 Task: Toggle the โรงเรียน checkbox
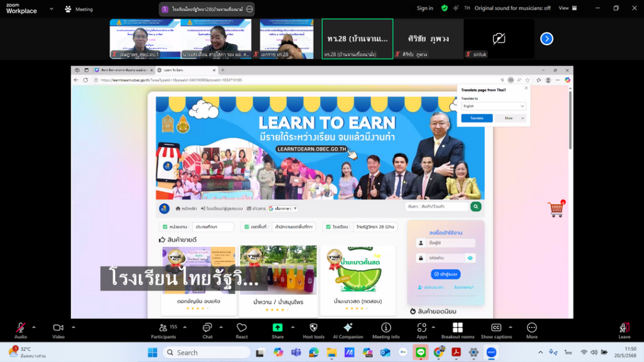point(328,226)
